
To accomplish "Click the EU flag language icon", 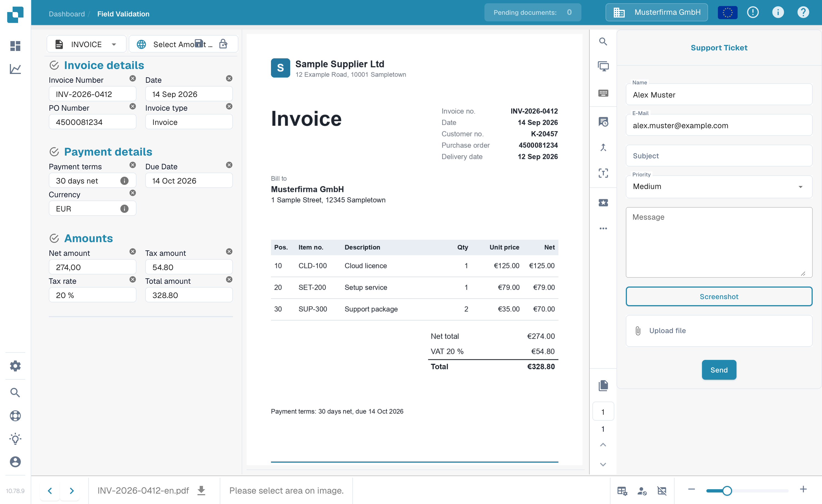I will click(x=727, y=13).
